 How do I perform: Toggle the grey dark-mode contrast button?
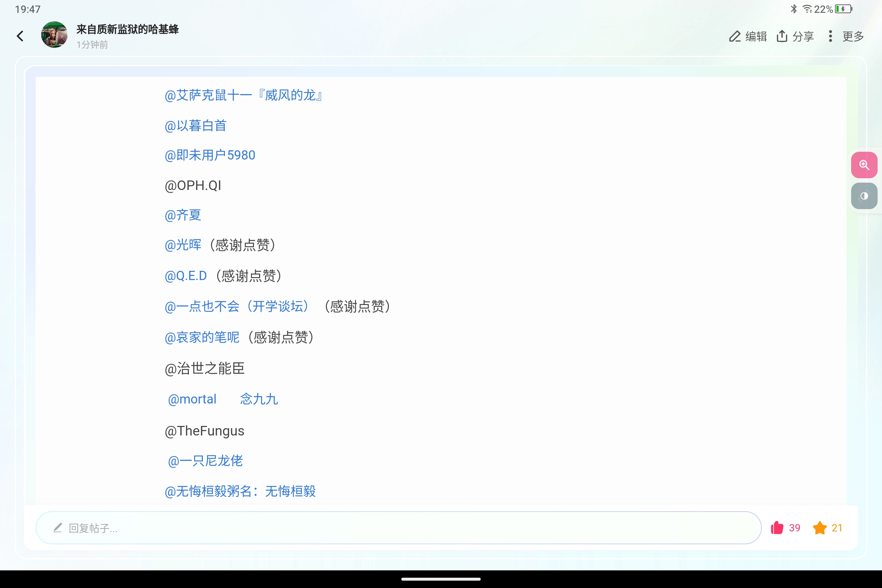(864, 196)
